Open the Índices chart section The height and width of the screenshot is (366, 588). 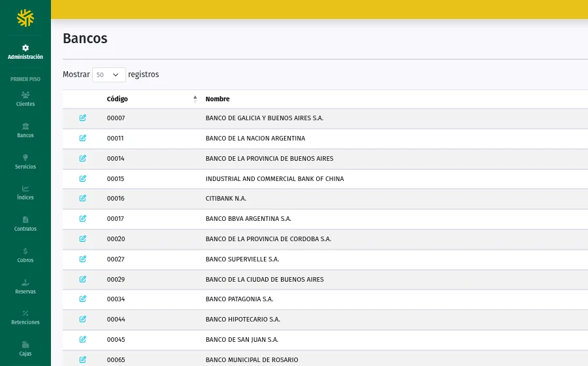click(x=25, y=193)
